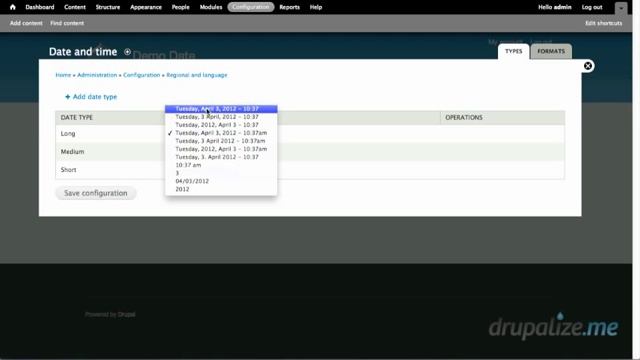Select 'Tuesday, 3 April 2012 - 10:37am' option
Viewport: 640px width, 360px height.
221,141
